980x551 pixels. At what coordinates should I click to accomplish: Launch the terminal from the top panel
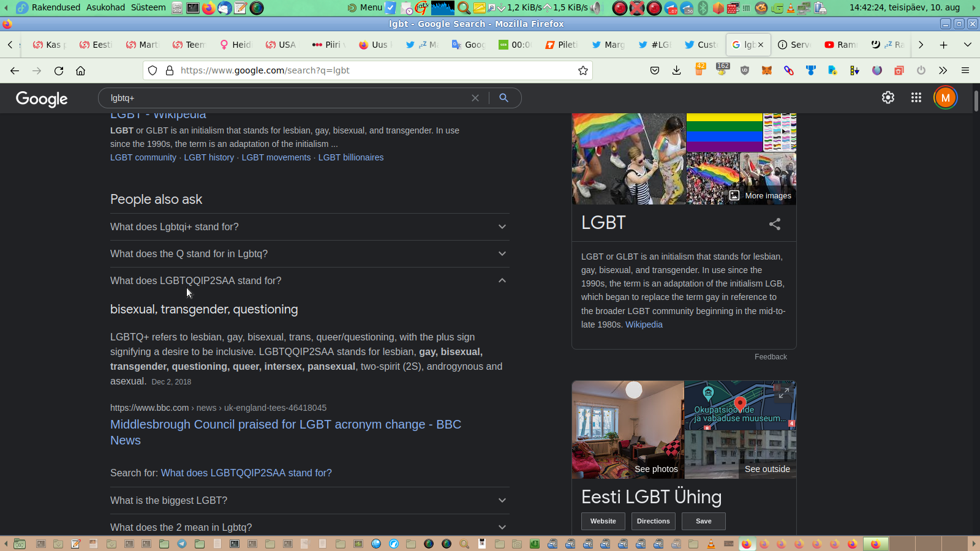(x=192, y=7)
